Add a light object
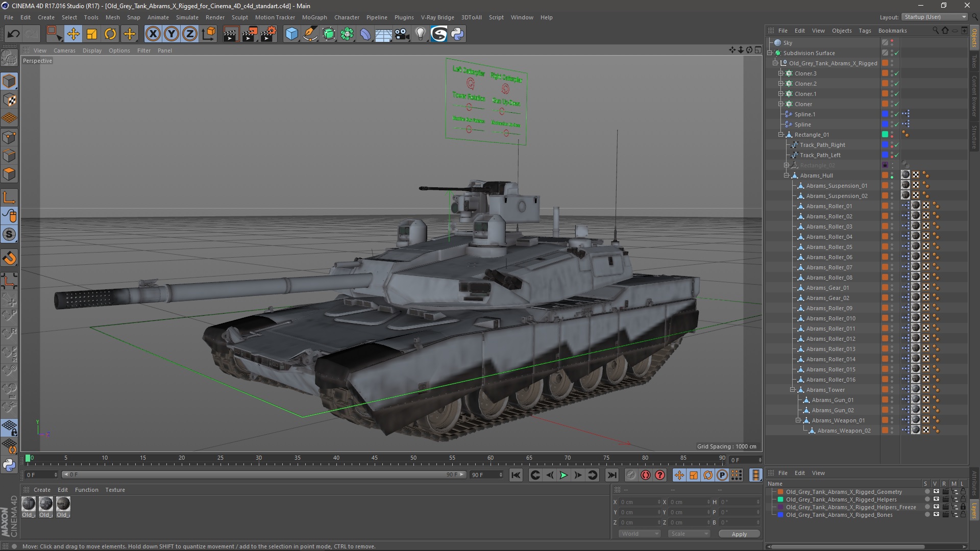 click(421, 34)
